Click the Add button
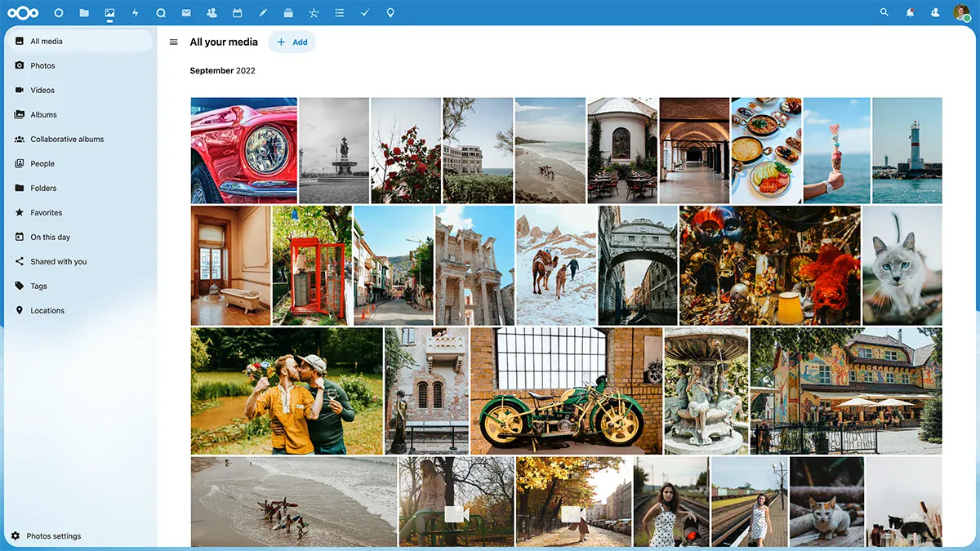980x551 pixels. pos(292,42)
